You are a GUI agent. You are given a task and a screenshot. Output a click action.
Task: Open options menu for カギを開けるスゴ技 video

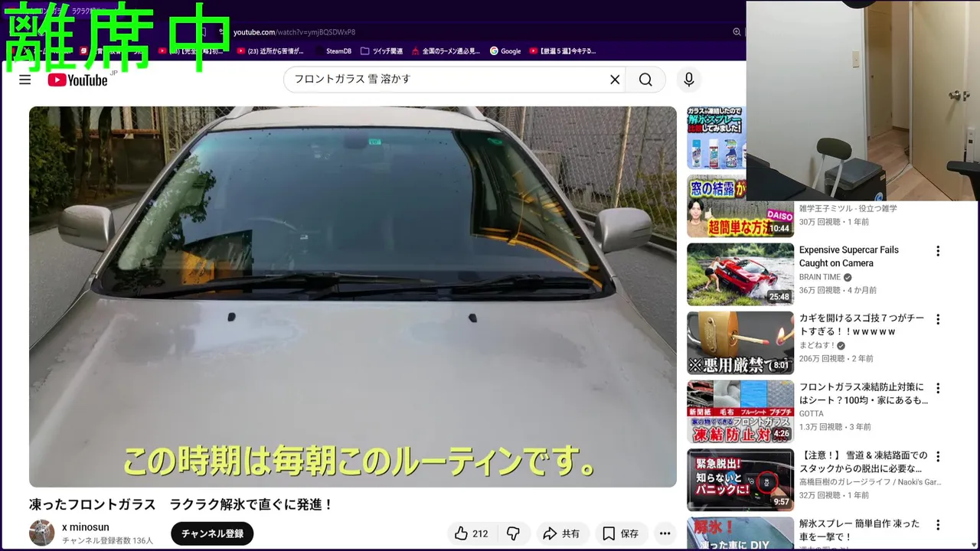tap(938, 319)
